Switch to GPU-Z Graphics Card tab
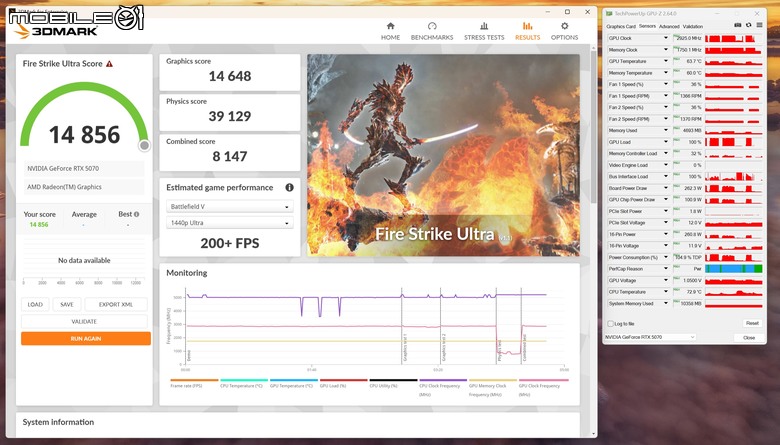 pos(620,26)
